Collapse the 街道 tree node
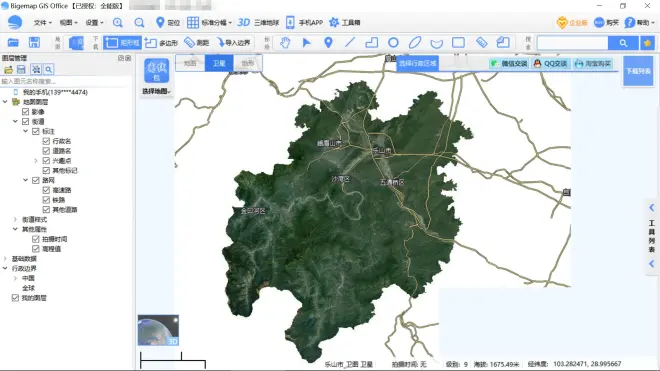The width and height of the screenshot is (660, 371). (x=15, y=121)
